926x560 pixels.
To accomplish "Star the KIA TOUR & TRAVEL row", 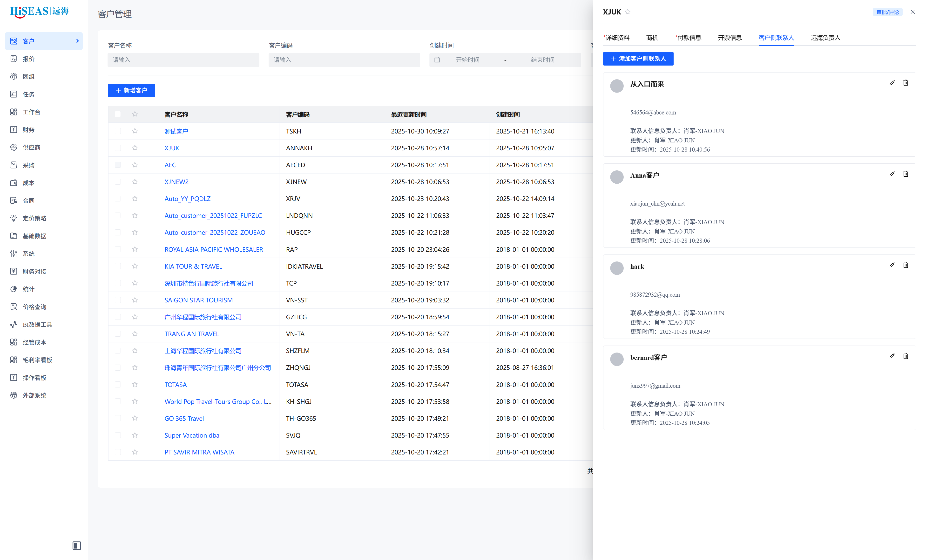I will pyautogui.click(x=135, y=266).
